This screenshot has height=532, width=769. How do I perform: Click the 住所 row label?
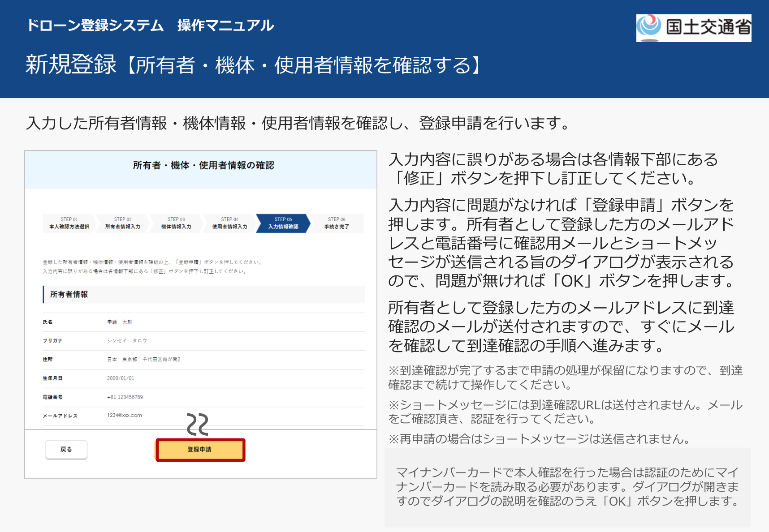48,360
